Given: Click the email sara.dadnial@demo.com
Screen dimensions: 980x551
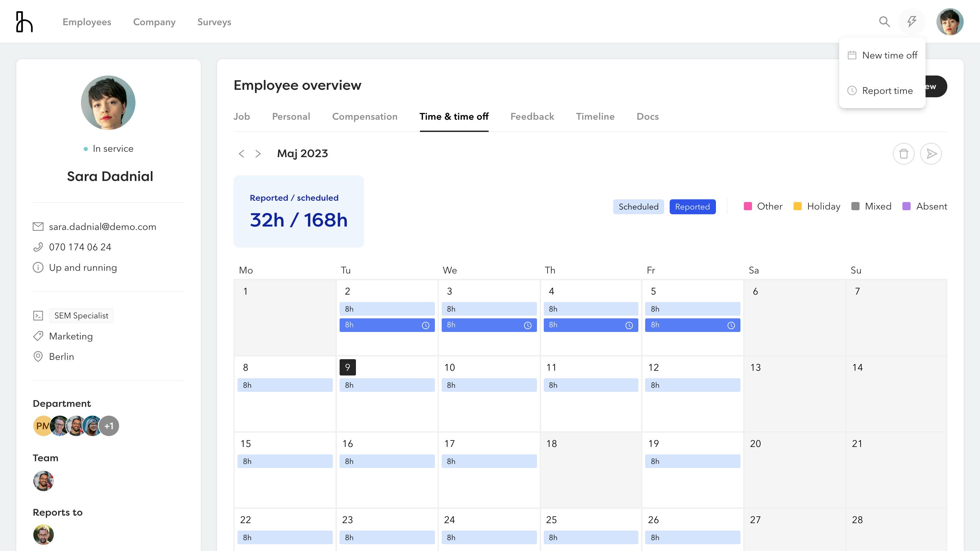Looking at the screenshot, I should (102, 227).
